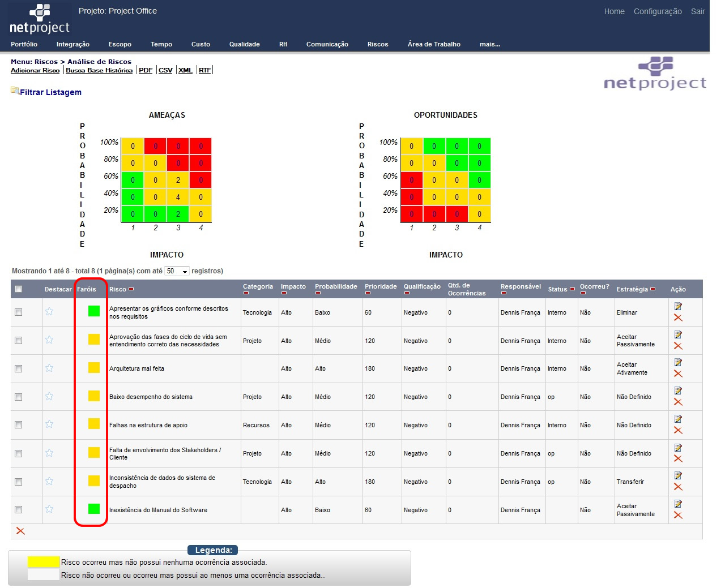
Task: Edit risk 'Apresentar os gráficos conforme descritos'
Action: [x=678, y=306]
